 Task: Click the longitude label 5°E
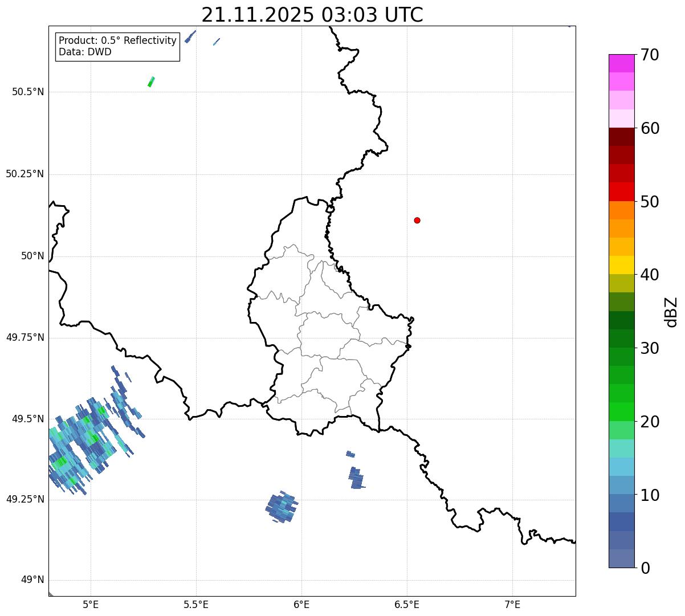pyautogui.click(x=91, y=604)
